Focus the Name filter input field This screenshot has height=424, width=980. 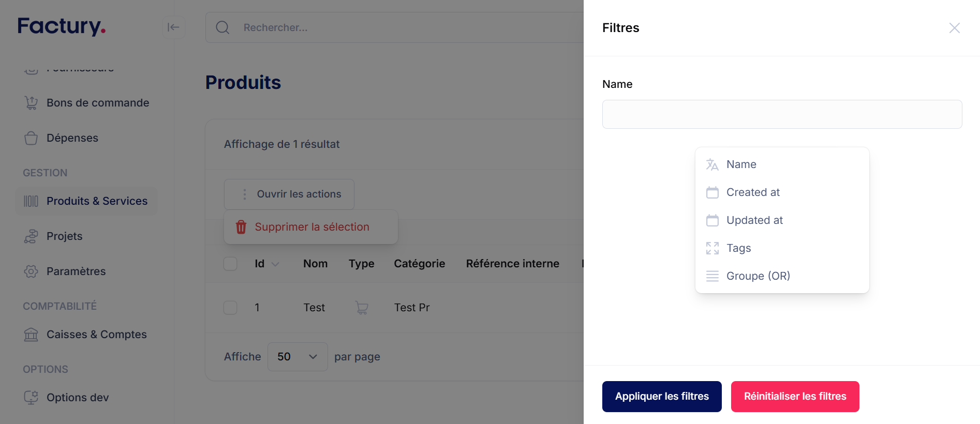tap(782, 114)
